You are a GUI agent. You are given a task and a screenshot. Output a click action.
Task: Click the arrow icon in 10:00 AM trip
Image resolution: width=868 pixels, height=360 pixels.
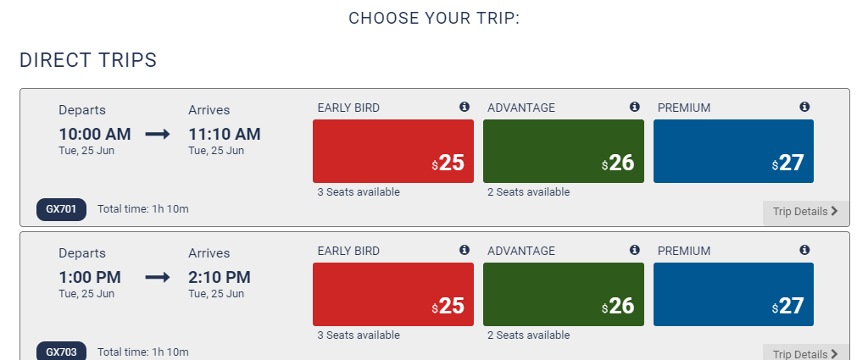pyautogui.click(x=158, y=135)
